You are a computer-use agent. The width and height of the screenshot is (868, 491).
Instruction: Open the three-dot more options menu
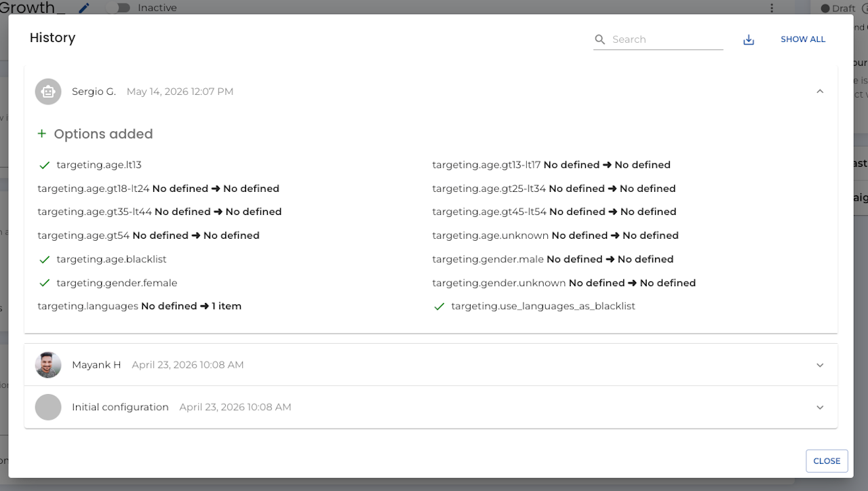click(x=772, y=8)
